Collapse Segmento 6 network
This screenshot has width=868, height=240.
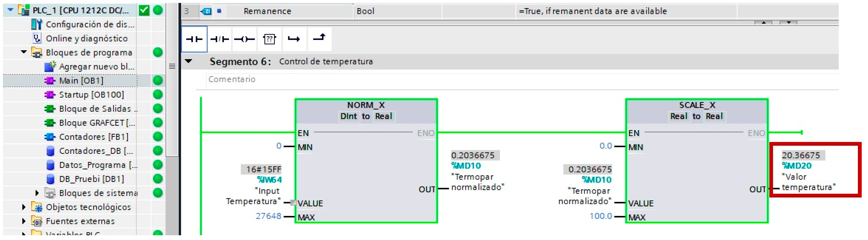(x=188, y=61)
